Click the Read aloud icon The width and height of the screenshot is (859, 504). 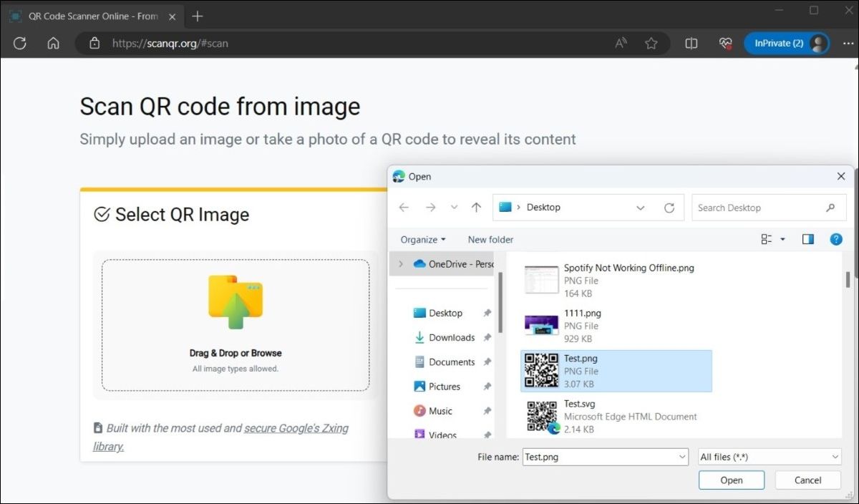click(x=621, y=44)
